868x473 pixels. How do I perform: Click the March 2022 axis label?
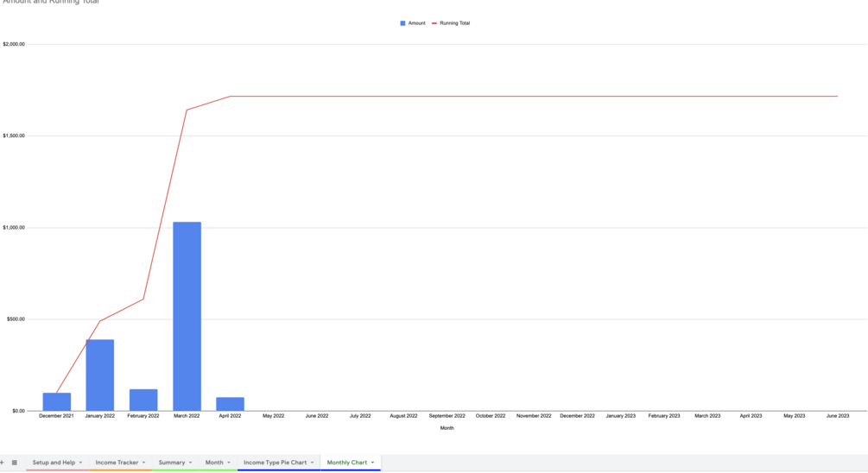click(x=187, y=416)
